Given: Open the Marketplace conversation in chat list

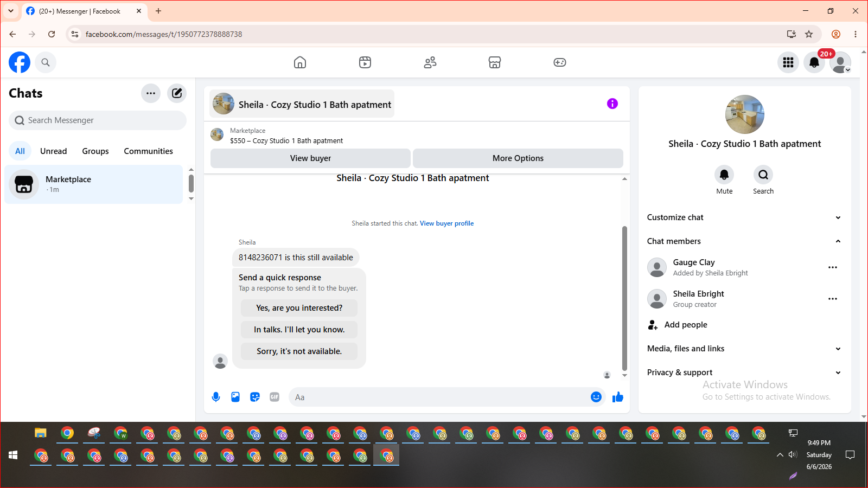Looking at the screenshot, I should point(94,184).
